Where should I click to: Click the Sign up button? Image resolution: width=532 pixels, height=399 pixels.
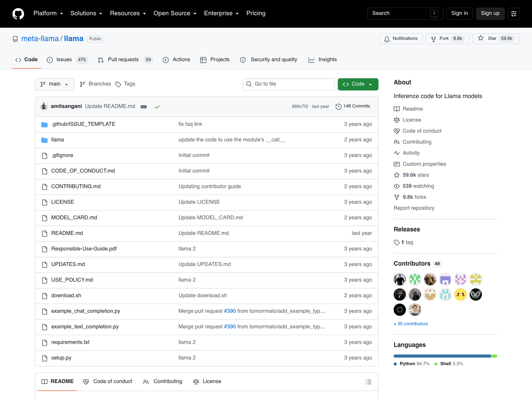pos(490,14)
